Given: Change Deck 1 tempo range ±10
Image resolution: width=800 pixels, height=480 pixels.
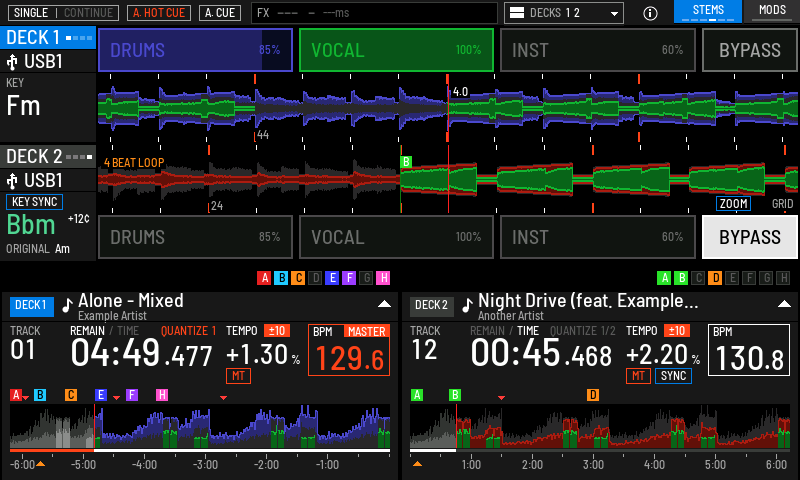Looking at the screenshot, I should pos(277,331).
